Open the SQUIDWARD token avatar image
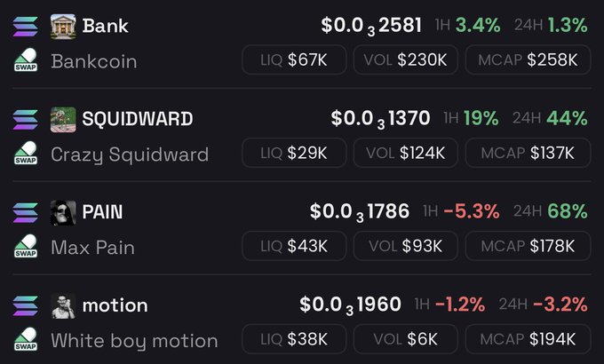This screenshot has width=604, height=364. tap(63, 119)
